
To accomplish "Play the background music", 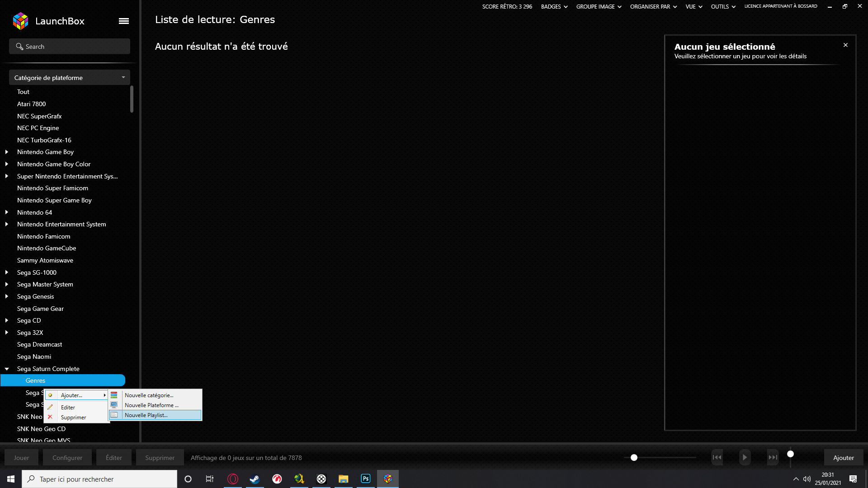I will [745, 457].
